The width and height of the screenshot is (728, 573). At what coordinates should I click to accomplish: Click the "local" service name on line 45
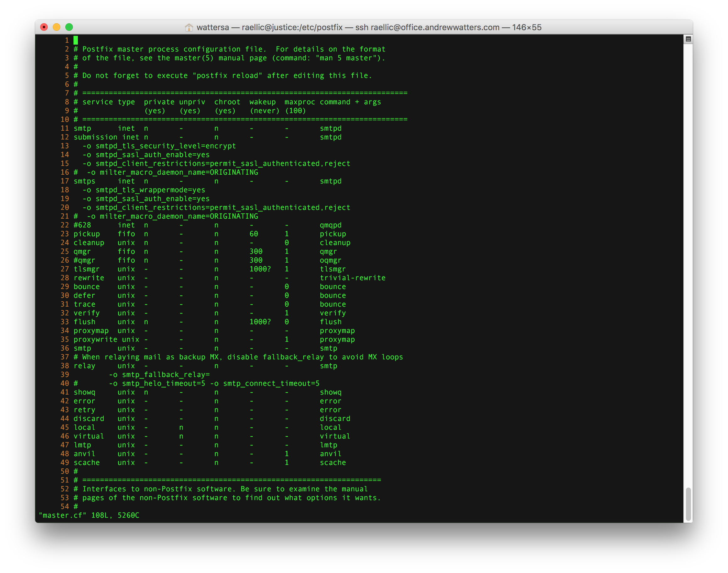point(84,428)
